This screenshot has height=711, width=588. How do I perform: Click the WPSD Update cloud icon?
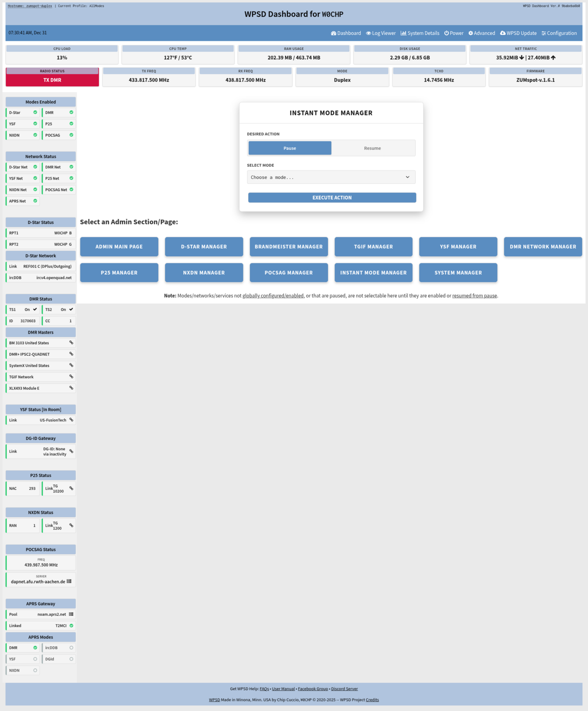point(503,33)
